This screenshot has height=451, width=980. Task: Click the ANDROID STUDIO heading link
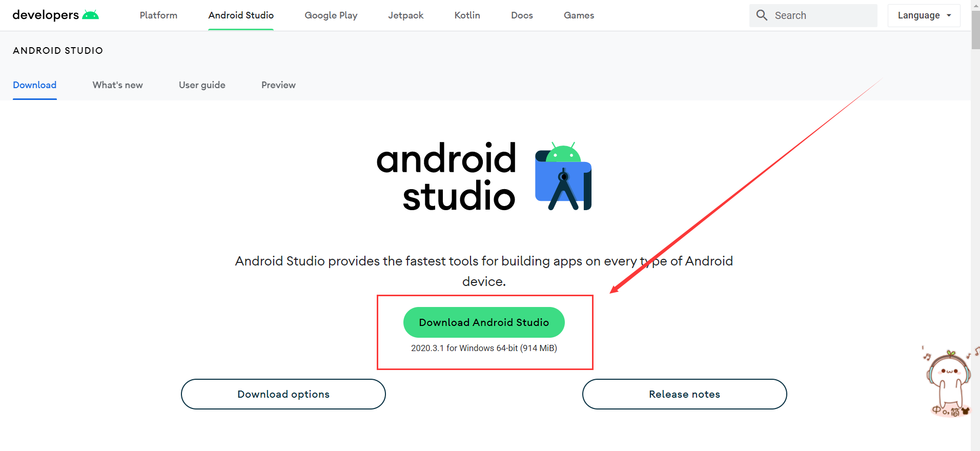58,51
